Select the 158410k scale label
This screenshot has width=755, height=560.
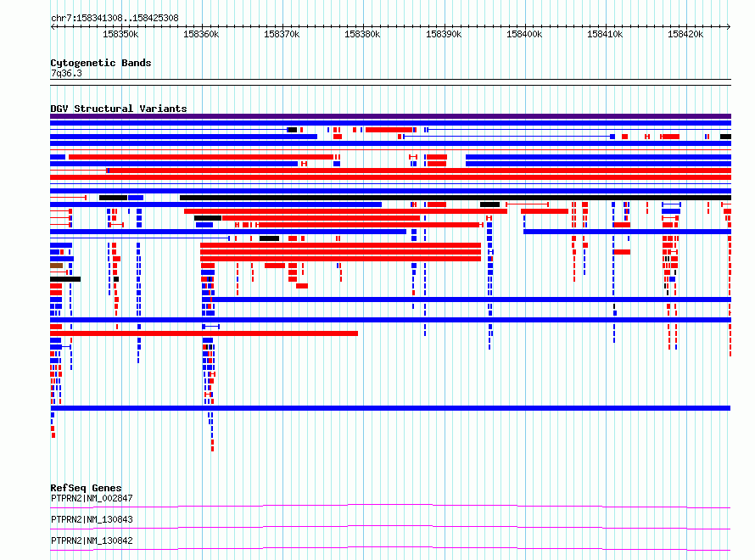coord(605,34)
